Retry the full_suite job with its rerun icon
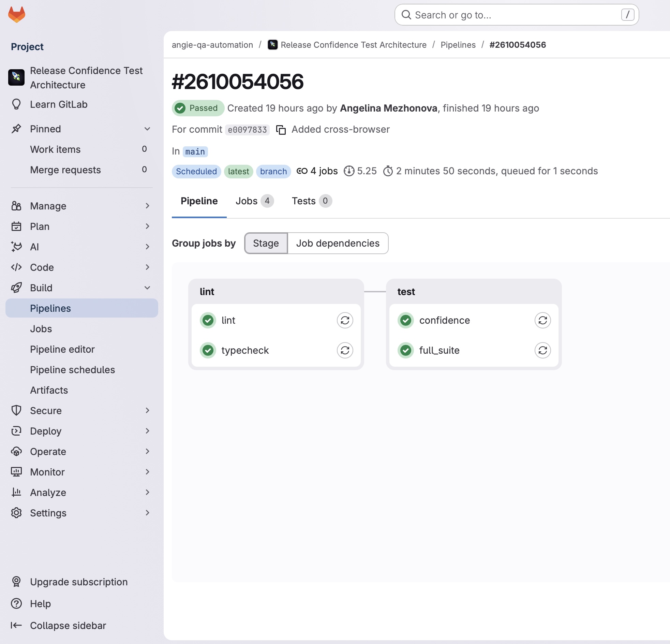This screenshot has height=644, width=670. [x=542, y=350]
